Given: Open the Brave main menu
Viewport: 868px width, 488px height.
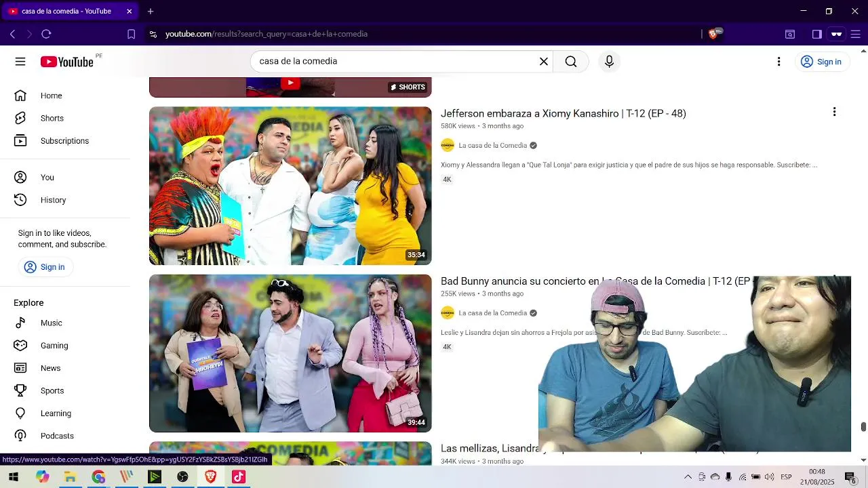Looking at the screenshot, I should [856, 34].
